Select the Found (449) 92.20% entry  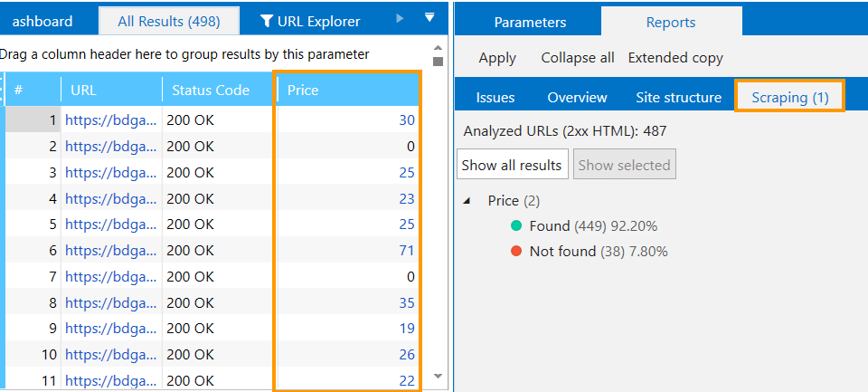click(593, 225)
